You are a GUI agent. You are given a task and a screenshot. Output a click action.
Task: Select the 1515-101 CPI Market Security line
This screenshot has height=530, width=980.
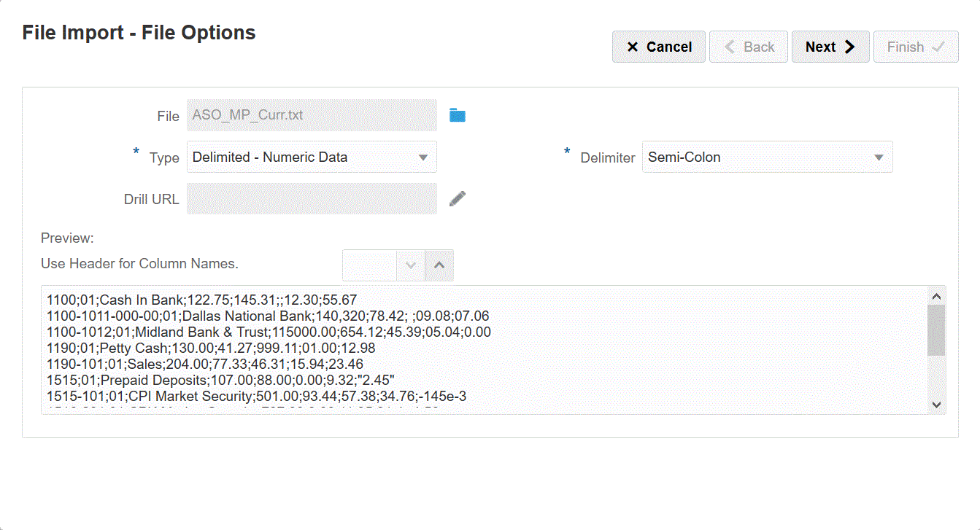pyautogui.click(x=257, y=396)
